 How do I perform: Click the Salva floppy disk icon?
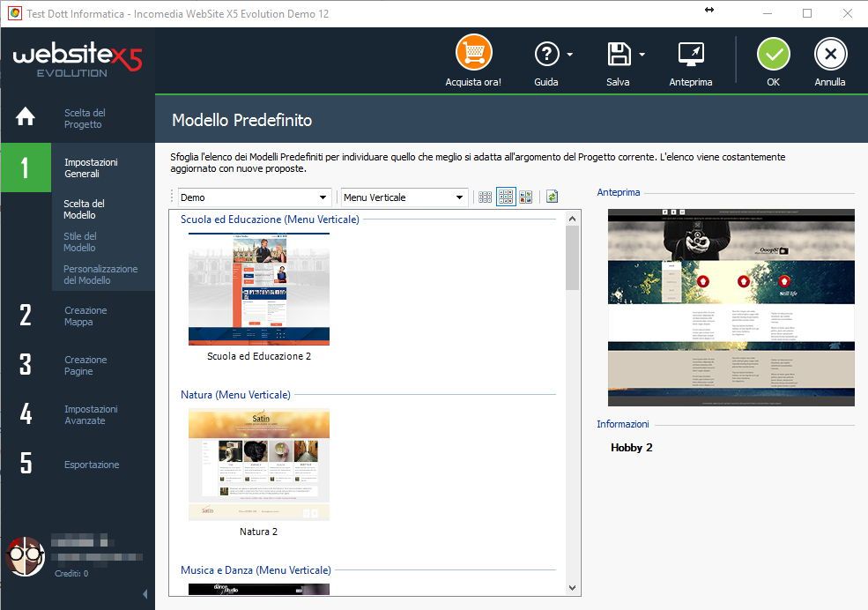point(619,55)
